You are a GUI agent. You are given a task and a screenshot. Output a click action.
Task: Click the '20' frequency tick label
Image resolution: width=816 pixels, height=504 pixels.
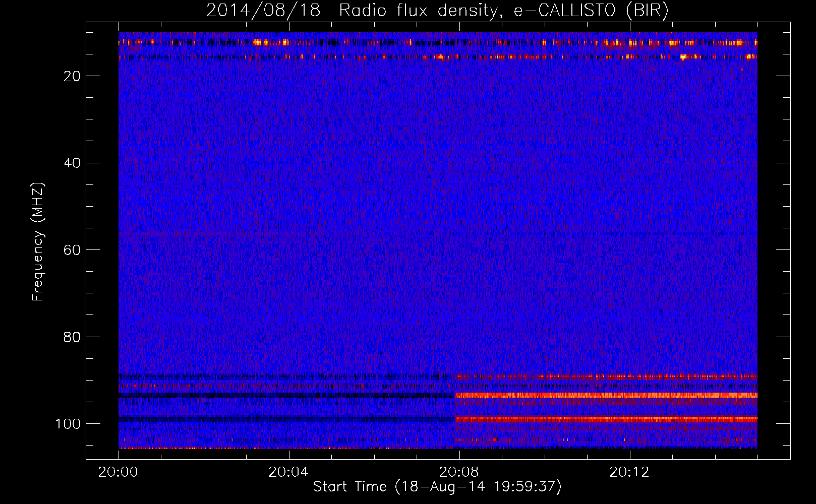(x=73, y=76)
